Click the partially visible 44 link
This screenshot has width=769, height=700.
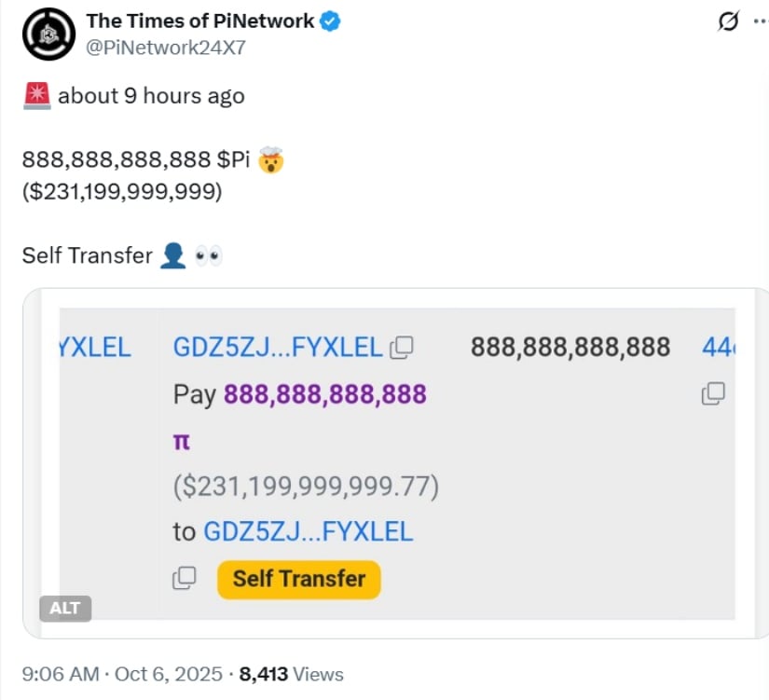[x=718, y=348]
